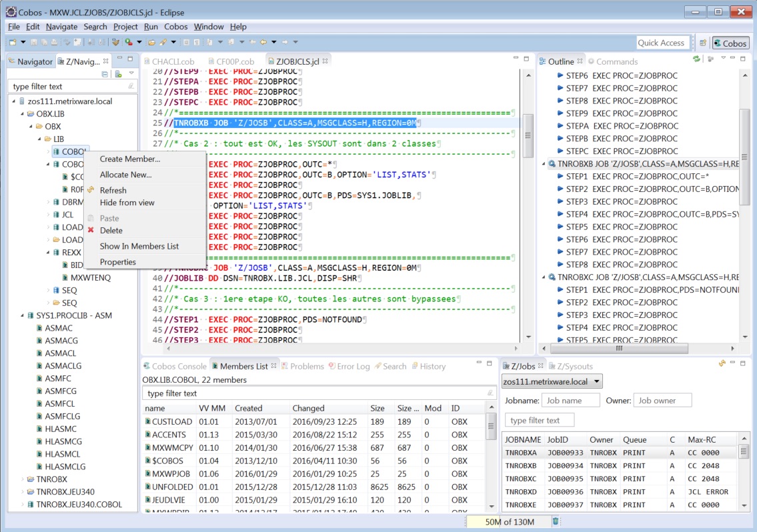757x532 pixels.
Task: Close the Outline view tab
Action: (x=580, y=61)
